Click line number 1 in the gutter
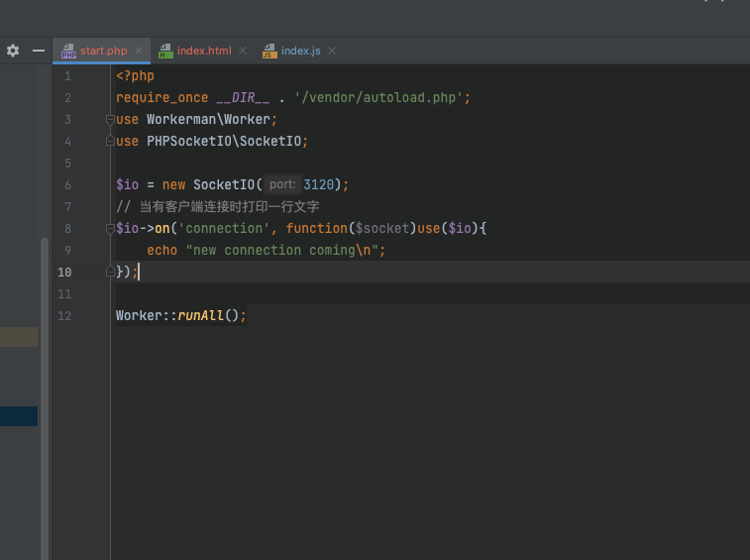750x560 pixels. (68, 76)
